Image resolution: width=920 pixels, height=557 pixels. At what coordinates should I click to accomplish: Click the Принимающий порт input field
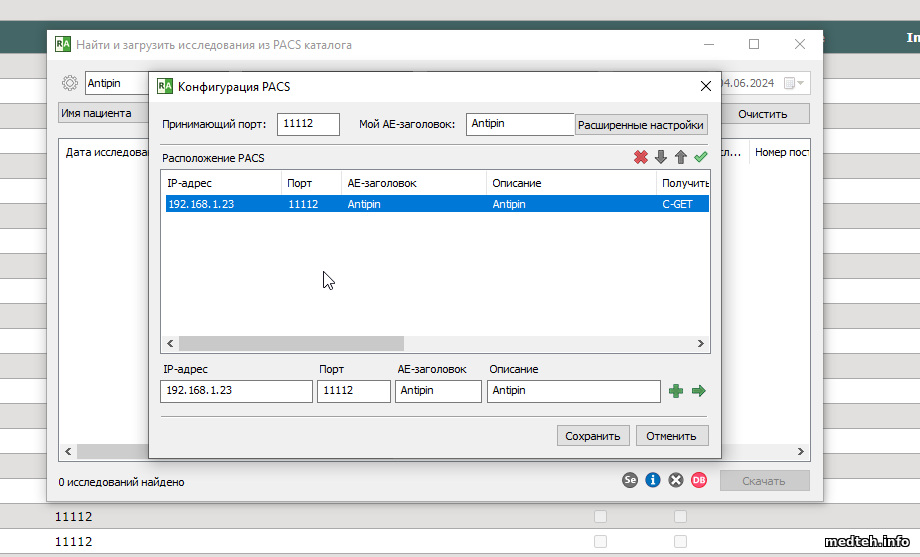coord(308,124)
